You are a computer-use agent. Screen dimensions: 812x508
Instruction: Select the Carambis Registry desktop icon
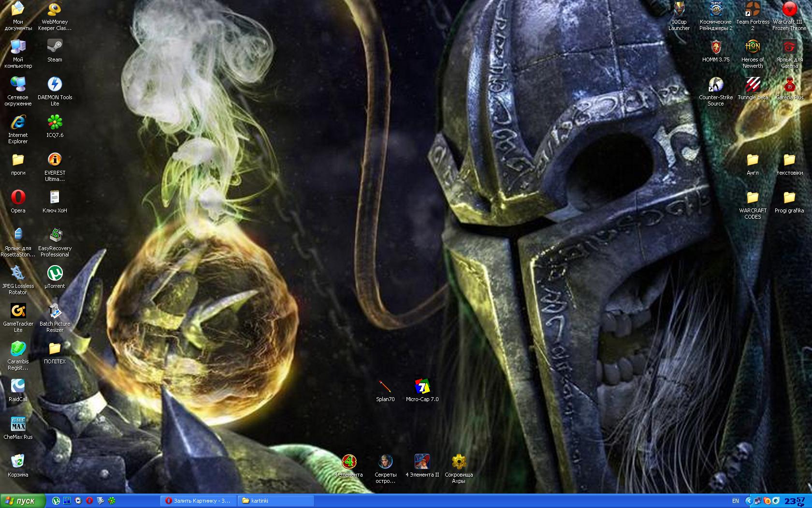coord(18,355)
